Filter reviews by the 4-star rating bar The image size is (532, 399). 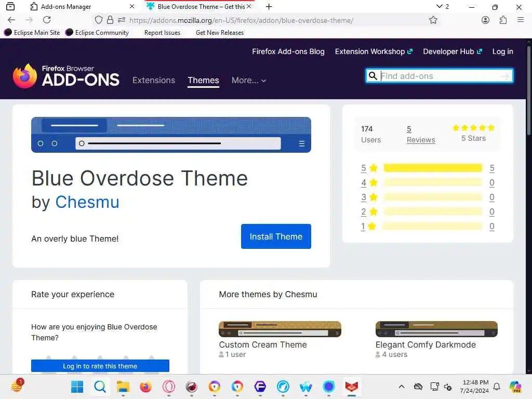[x=433, y=182]
